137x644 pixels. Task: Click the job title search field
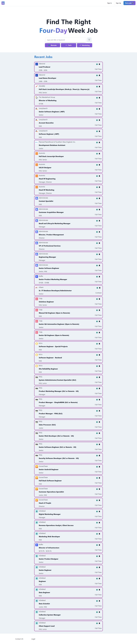point(66,40)
